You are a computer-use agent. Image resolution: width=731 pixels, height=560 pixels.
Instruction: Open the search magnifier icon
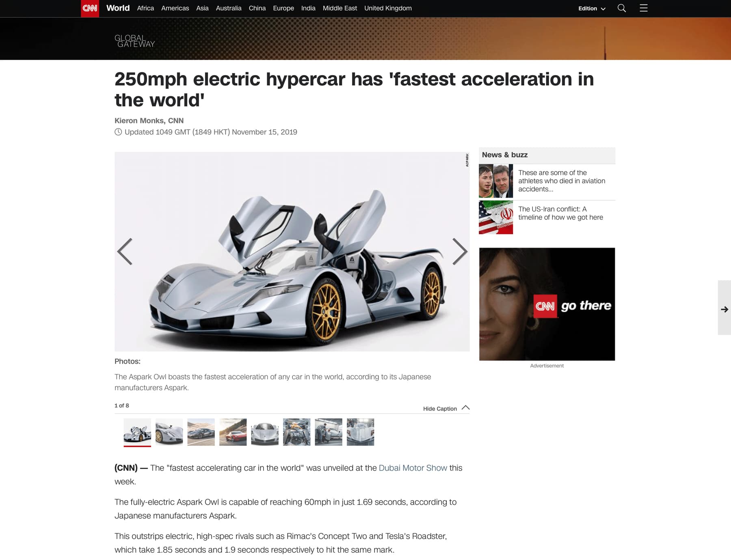621,8
